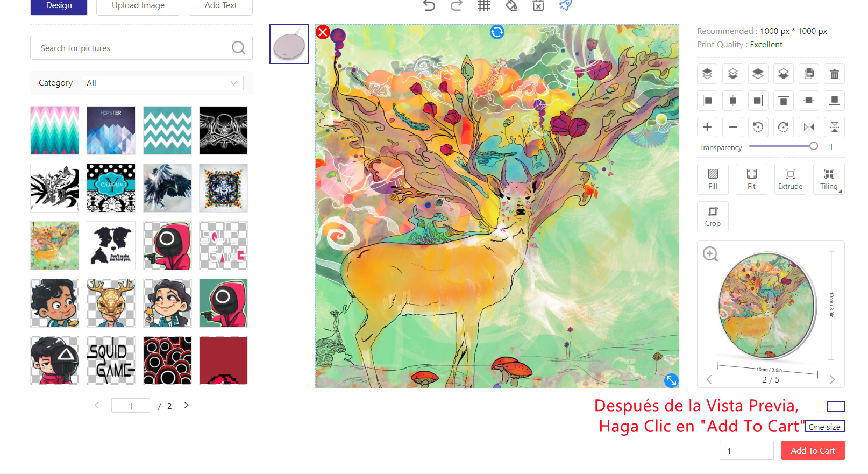Image resolution: width=868 pixels, height=474 pixels.
Task: Click the undo arrow in the top toolbar
Action: coord(429,5)
